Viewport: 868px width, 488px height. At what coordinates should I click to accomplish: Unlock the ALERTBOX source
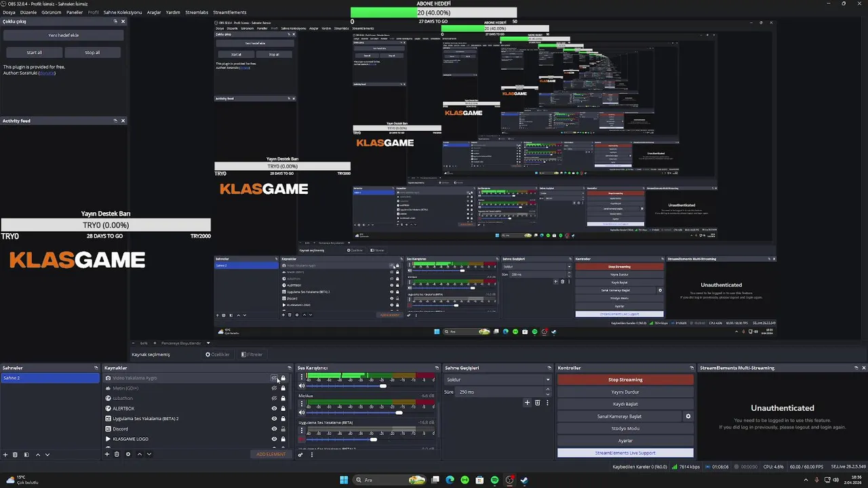coord(283,409)
